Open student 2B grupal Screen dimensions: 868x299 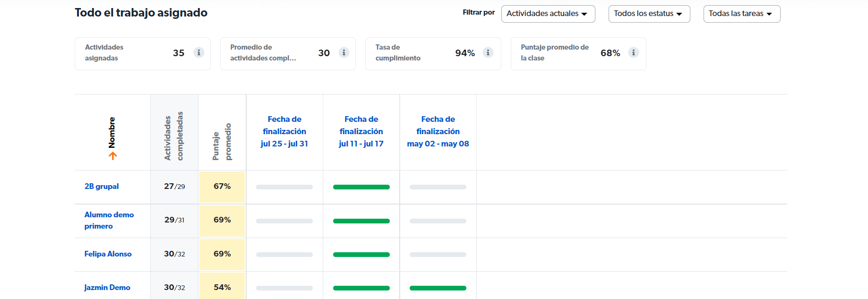click(102, 187)
